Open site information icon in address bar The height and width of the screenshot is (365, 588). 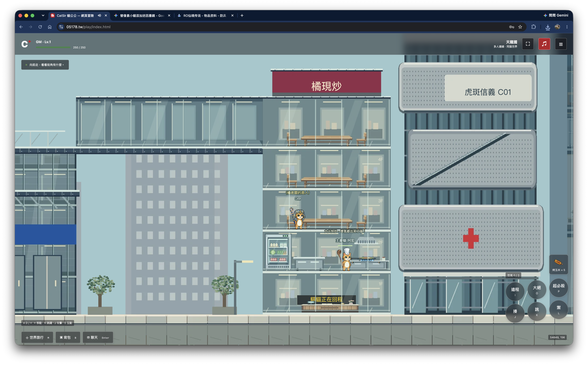tap(61, 27)
